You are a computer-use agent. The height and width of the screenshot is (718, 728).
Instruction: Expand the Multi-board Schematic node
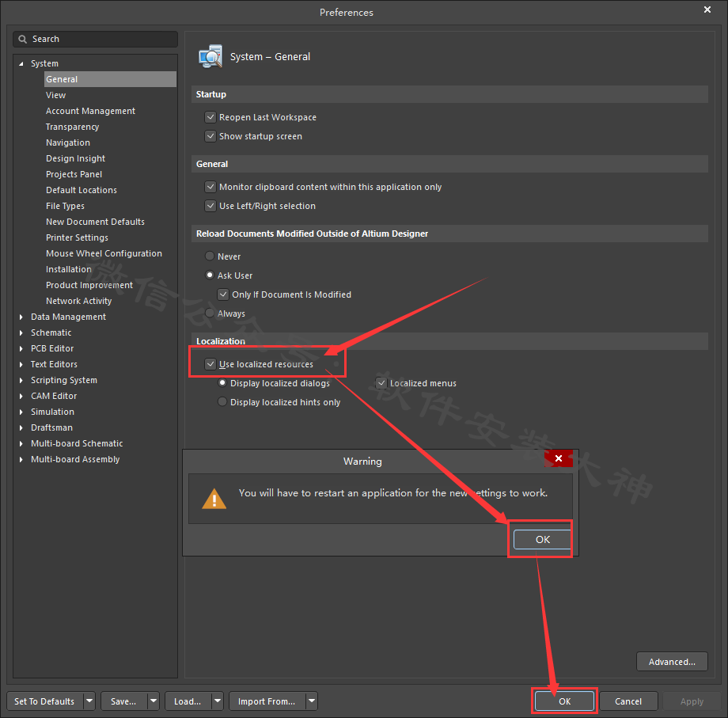point(21,443)
